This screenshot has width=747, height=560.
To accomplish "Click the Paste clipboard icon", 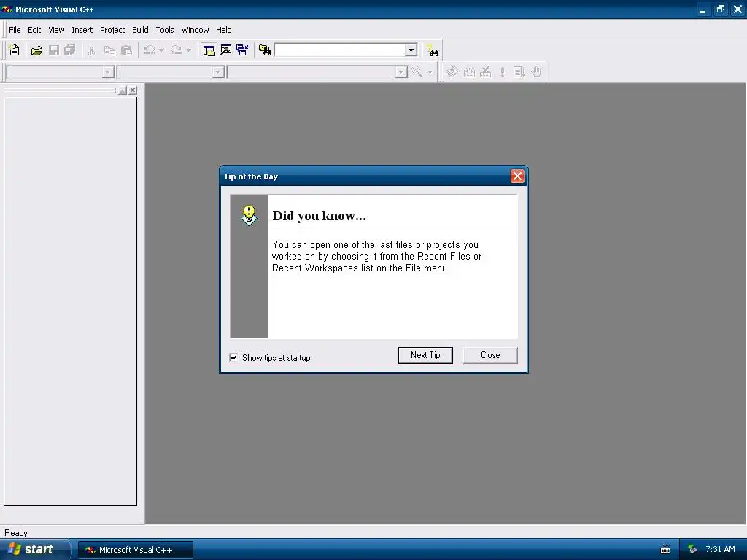I will [126, 50].
